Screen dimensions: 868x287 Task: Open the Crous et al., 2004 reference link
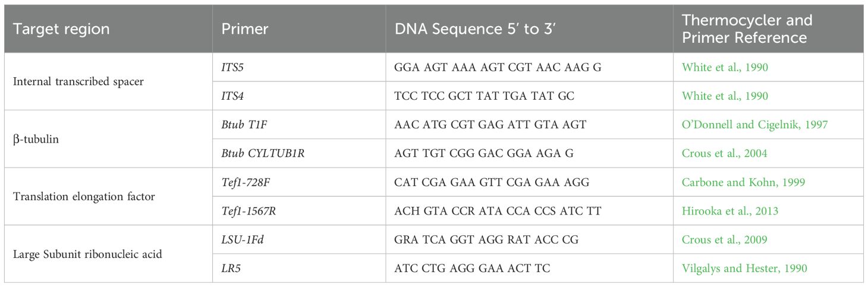(x=724, y=153)
